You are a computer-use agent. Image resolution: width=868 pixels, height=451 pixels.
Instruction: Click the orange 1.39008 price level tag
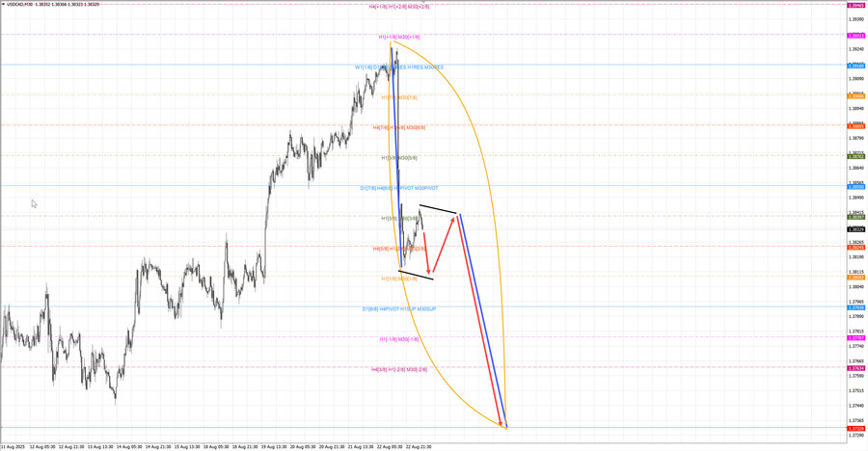[856, 96]
